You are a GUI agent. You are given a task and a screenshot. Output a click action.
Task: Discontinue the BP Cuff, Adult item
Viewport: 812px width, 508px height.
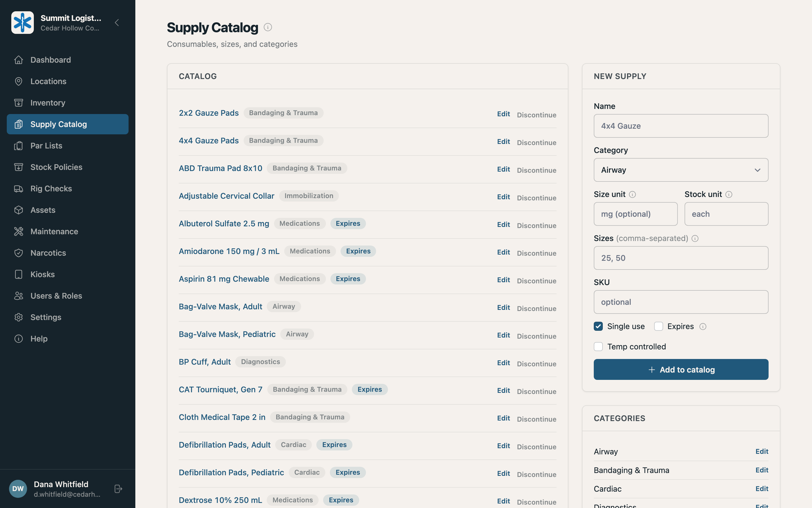[537, 364]
